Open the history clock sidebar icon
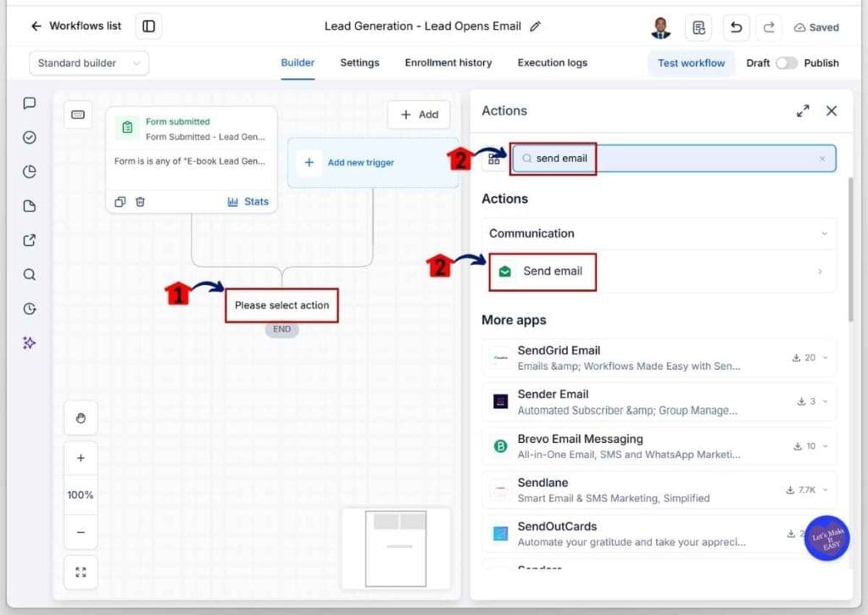Viewport: 868px width, 615px height. click(30, 309)
